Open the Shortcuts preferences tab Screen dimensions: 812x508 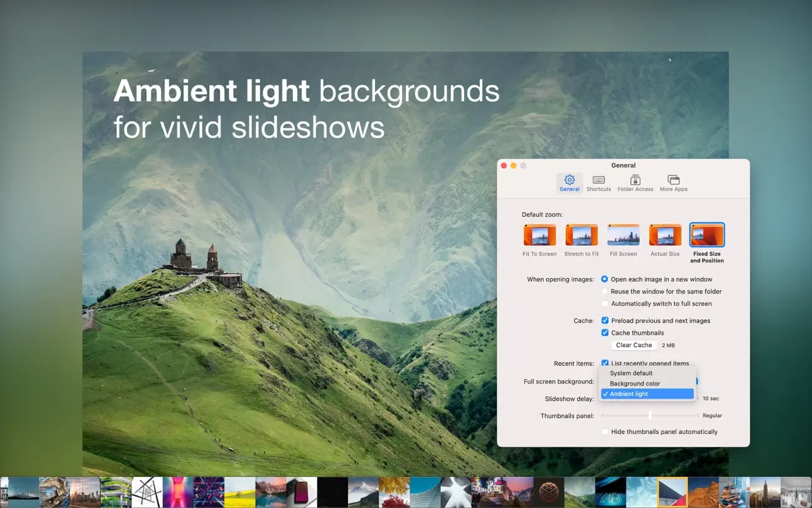point(599,183)
